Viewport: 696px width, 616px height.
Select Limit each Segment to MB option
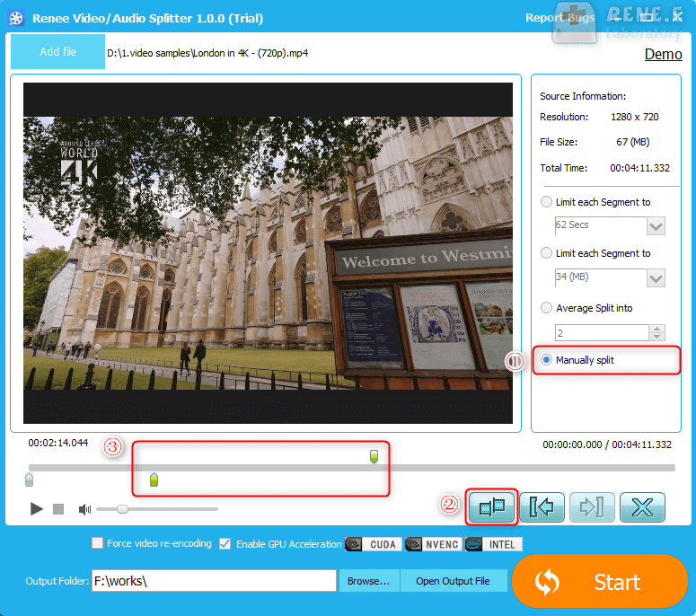[546, 253]
